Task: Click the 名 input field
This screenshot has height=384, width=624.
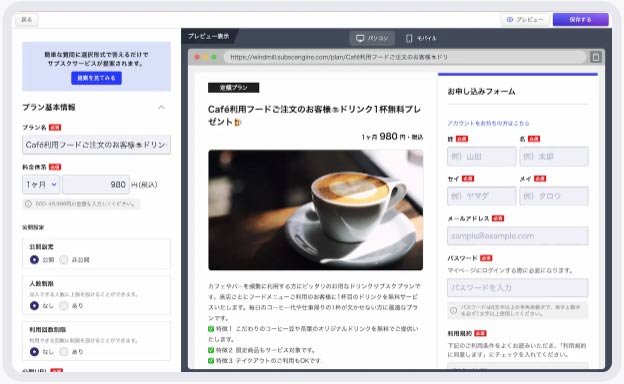Action: 554,156
